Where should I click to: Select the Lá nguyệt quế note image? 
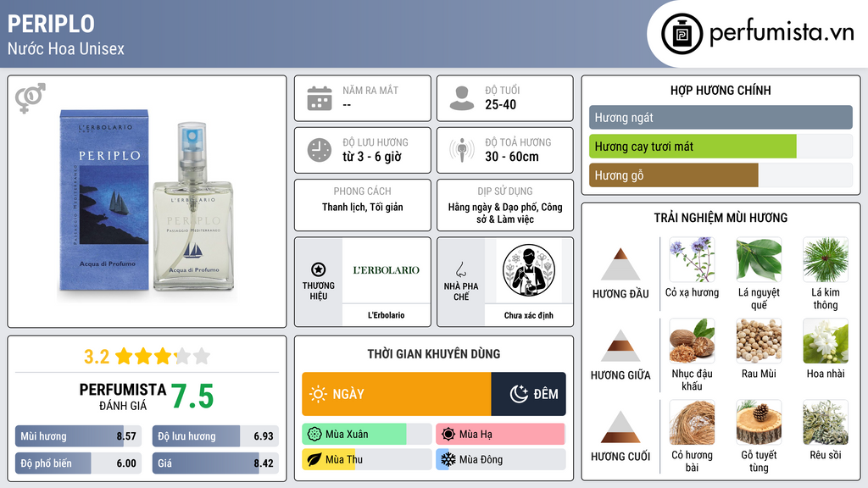tap(759, 259)
